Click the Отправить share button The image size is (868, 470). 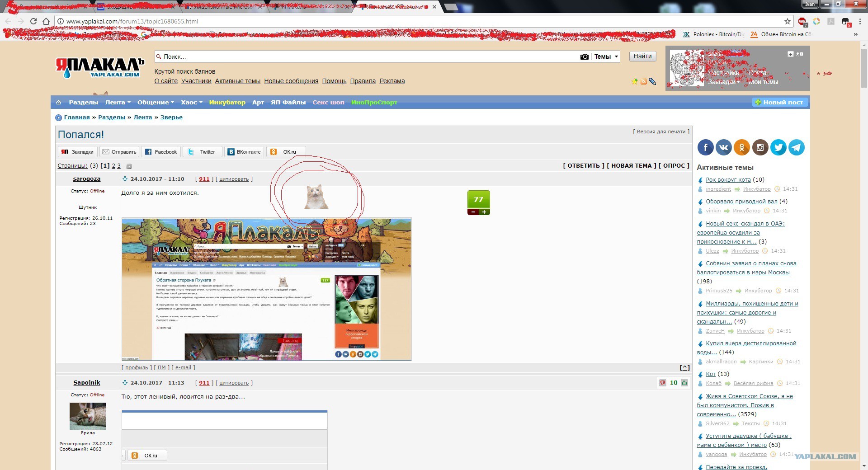[x=119, y=152]
